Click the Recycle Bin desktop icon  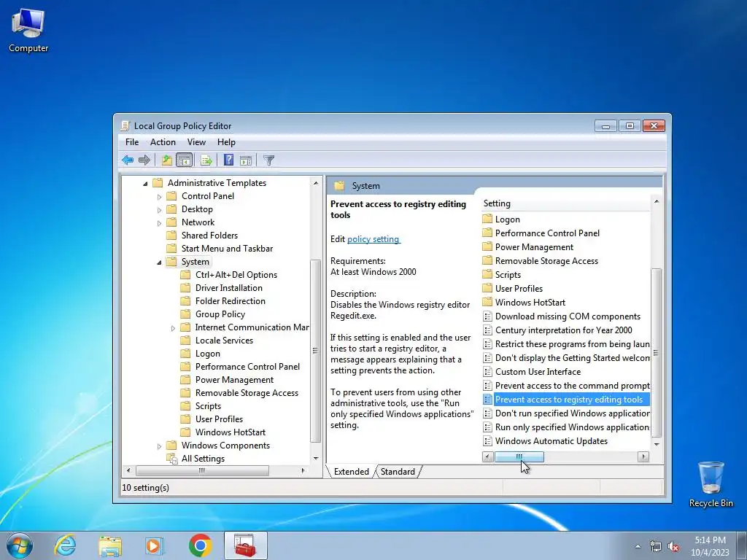click(711, 484)
